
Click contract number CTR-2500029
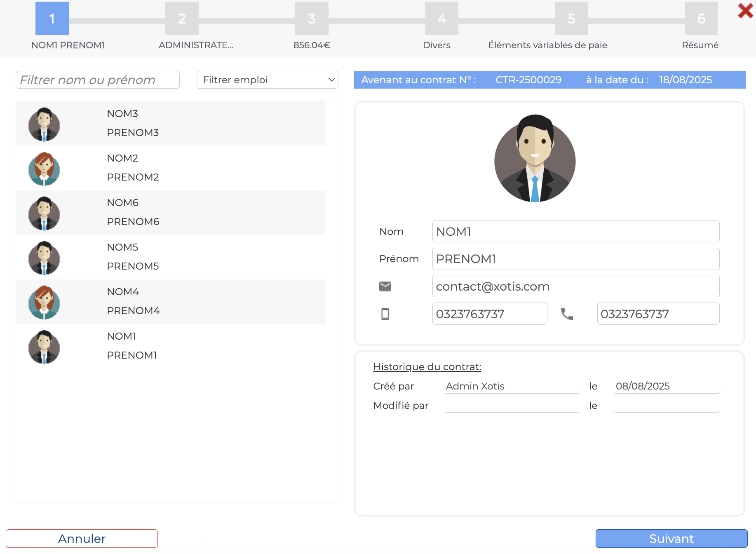tap(528, 80)
